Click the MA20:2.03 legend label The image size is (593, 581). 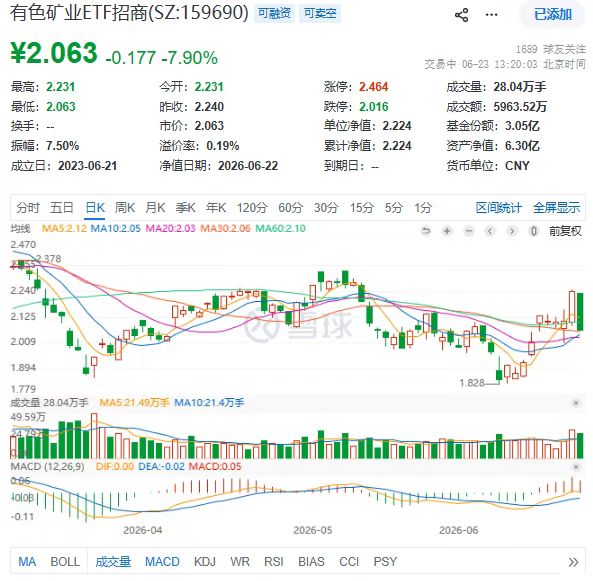click(171, 228)
